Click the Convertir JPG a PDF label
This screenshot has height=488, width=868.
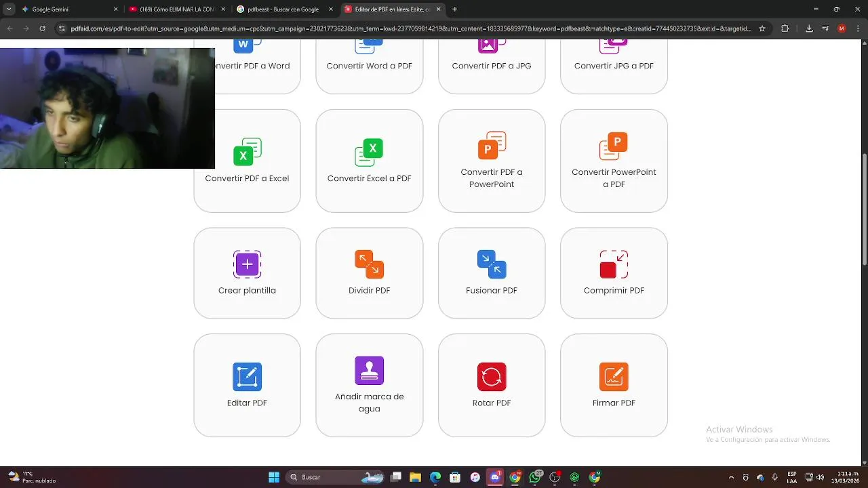coord(614,66)
